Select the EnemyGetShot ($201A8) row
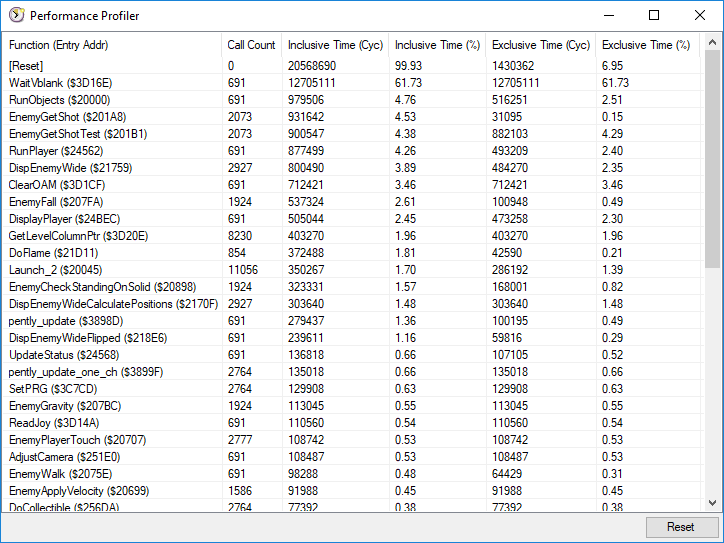Screen dimensions: 724x543 (x=353, y=117)
